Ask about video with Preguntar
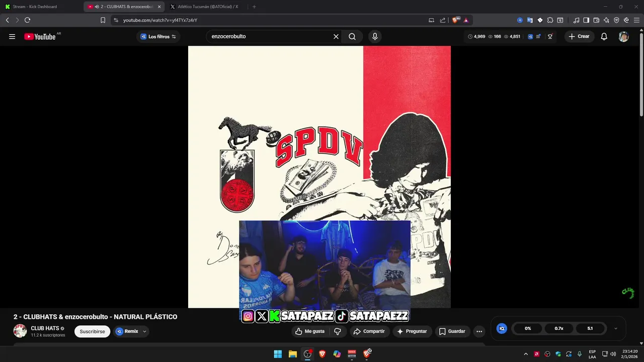This screenshot has width=644, height=362. [412, 331]
